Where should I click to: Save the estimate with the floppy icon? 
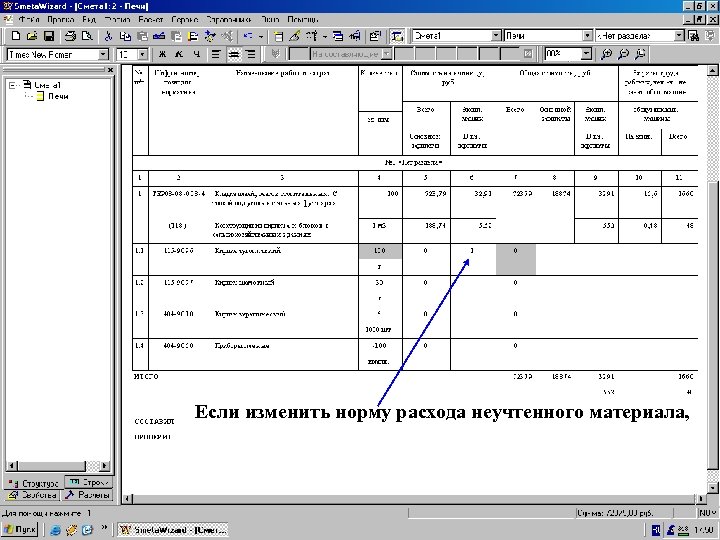point(49,36)
